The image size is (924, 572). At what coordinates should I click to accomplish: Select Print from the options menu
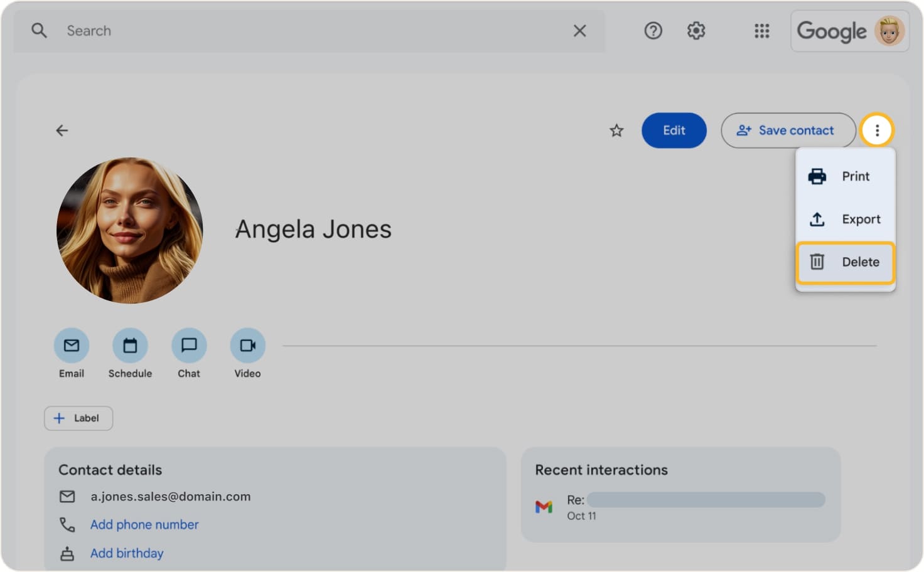[845, 176]
